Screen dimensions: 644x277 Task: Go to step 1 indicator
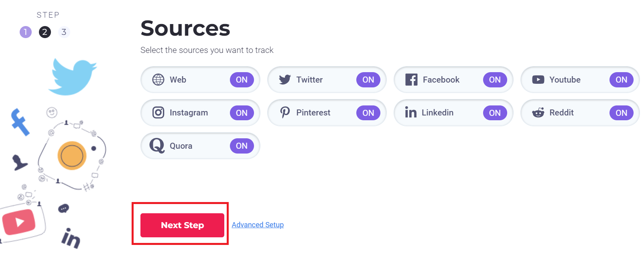[26, 32]
